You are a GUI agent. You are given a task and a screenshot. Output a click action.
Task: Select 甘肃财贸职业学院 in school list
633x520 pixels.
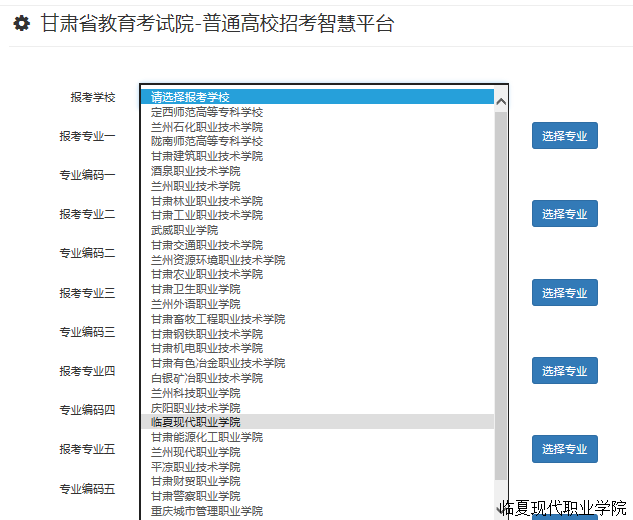(x=318, y=481)
